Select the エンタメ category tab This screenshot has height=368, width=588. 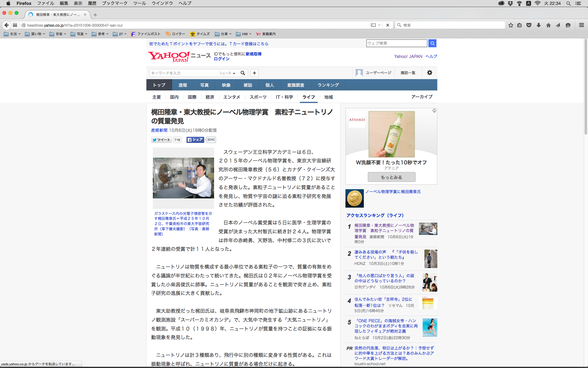(232, 97)
